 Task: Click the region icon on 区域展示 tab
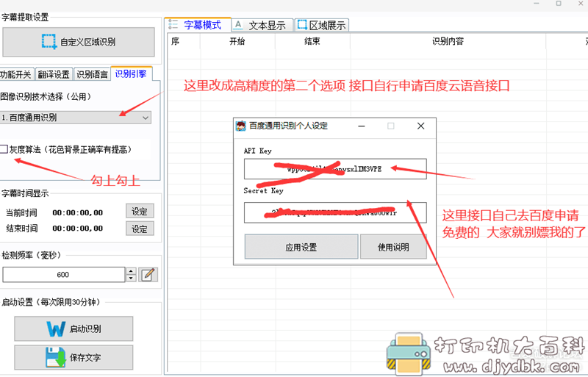(x=302, y=25)
